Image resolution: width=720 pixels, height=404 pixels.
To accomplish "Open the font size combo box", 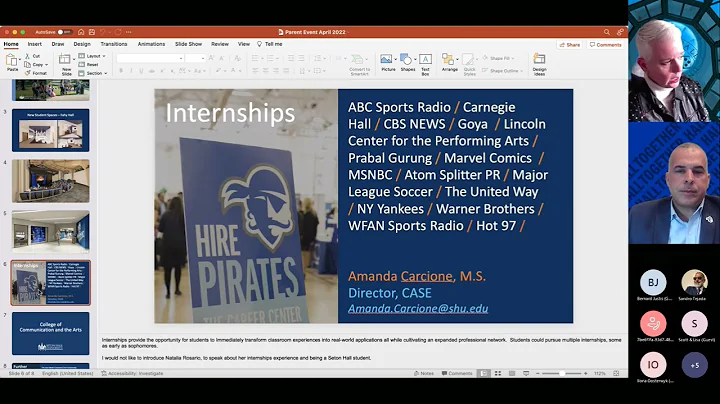I will [x=195, y=58].
